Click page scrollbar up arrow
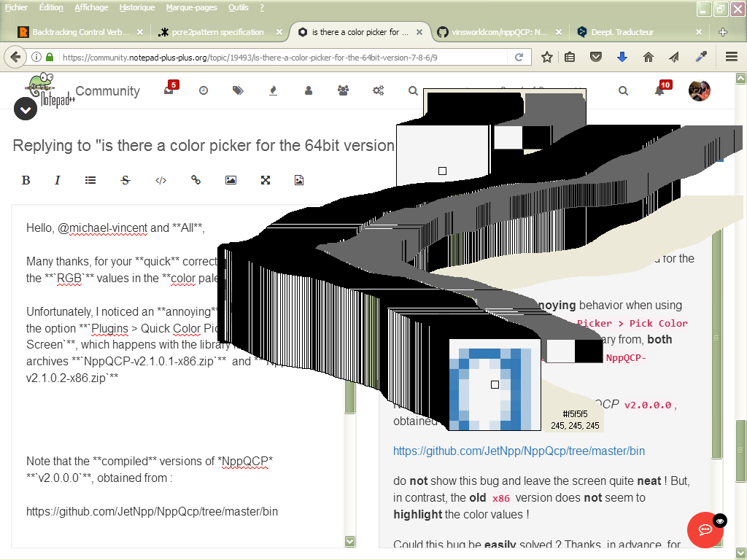The image size is (747, 560). (x=741, y=78)
